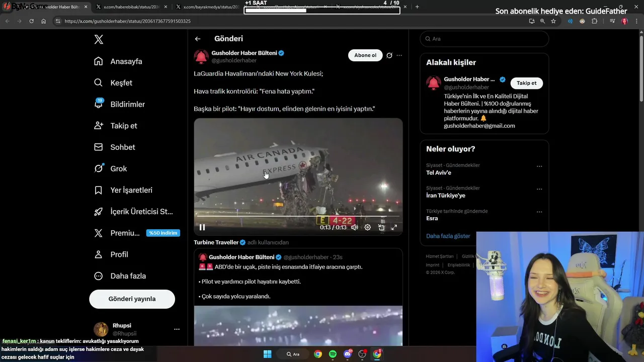Open the X logo home link
Viewport: 644px width, 362px height.
[x=99, y=40]
